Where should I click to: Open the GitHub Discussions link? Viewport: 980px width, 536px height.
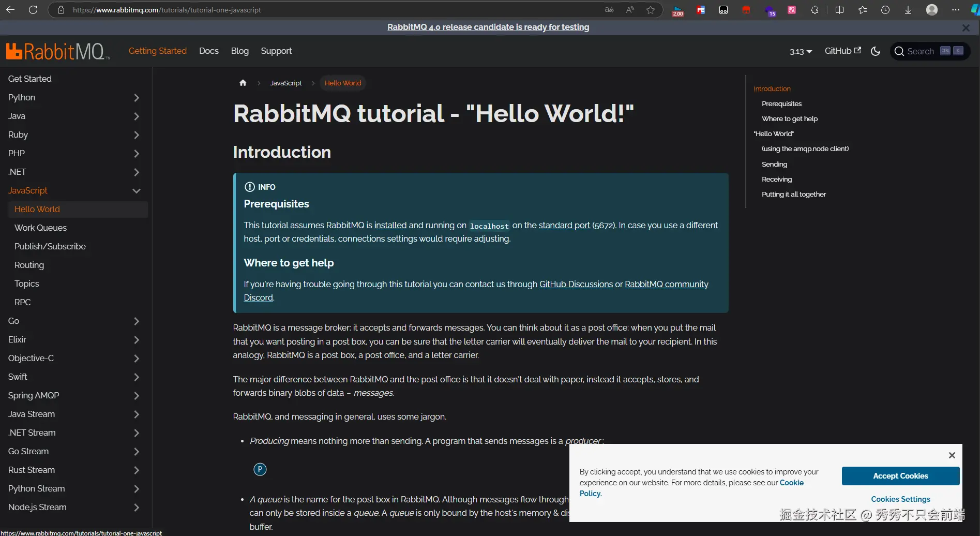coord(576,284)
